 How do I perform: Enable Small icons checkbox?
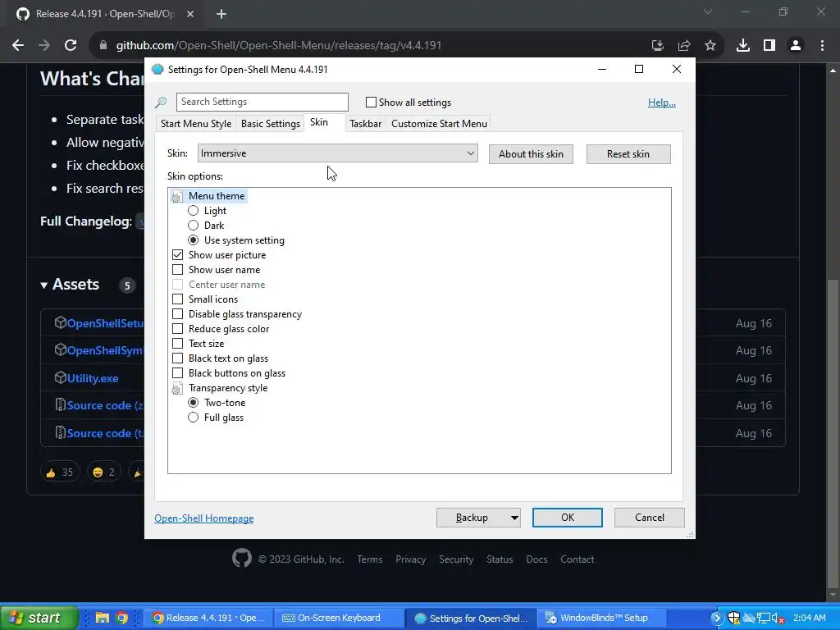(177, 299)
